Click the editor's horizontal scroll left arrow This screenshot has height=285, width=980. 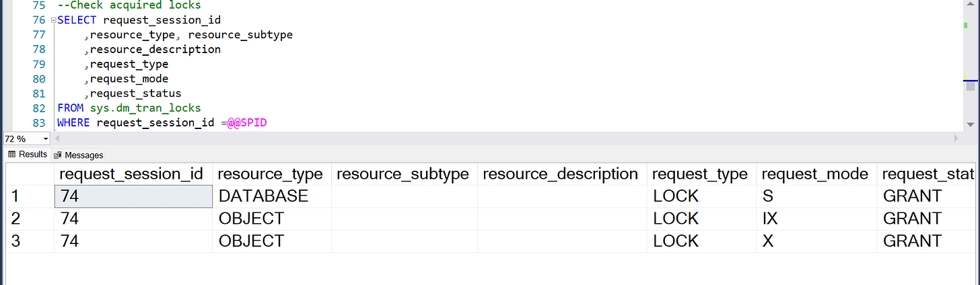click(57, 138)
